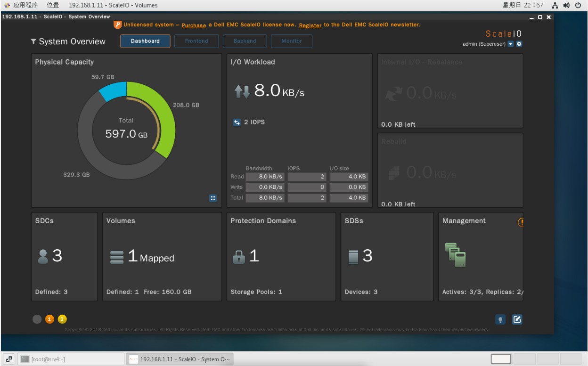Click the Rebalance arrows icon

[394, 93]
